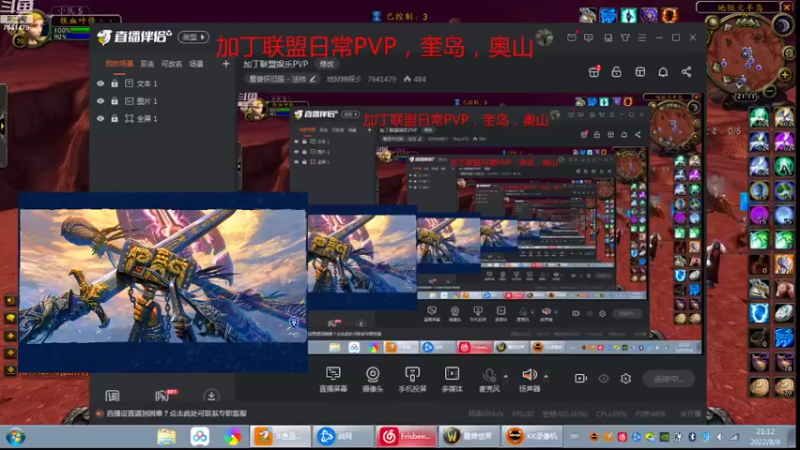This screenshot has width=800, height=450.
Task: Add a 多媒体 multimedia source
Action: tap(452, 380)
